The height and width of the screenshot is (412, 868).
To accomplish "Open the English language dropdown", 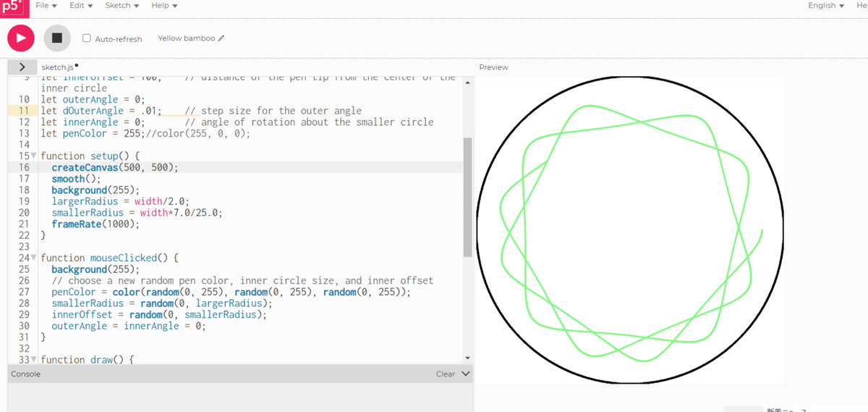I will pos(826,5).
